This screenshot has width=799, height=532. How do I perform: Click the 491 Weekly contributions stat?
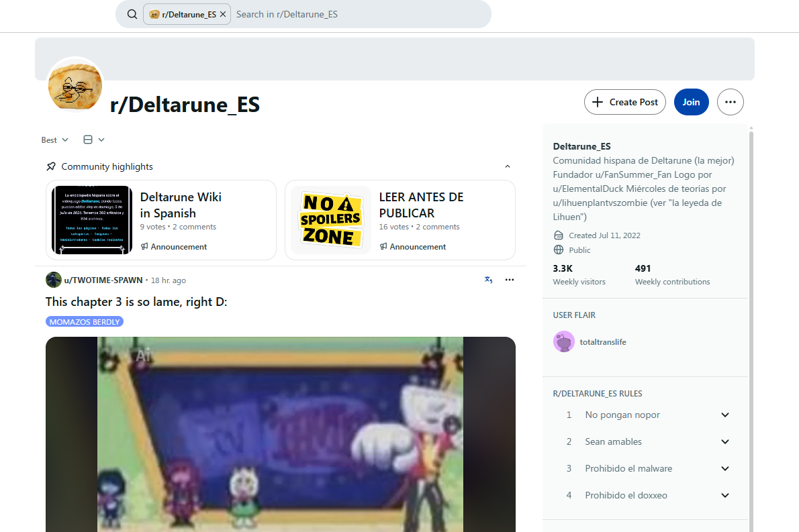(x=672, y=274)
